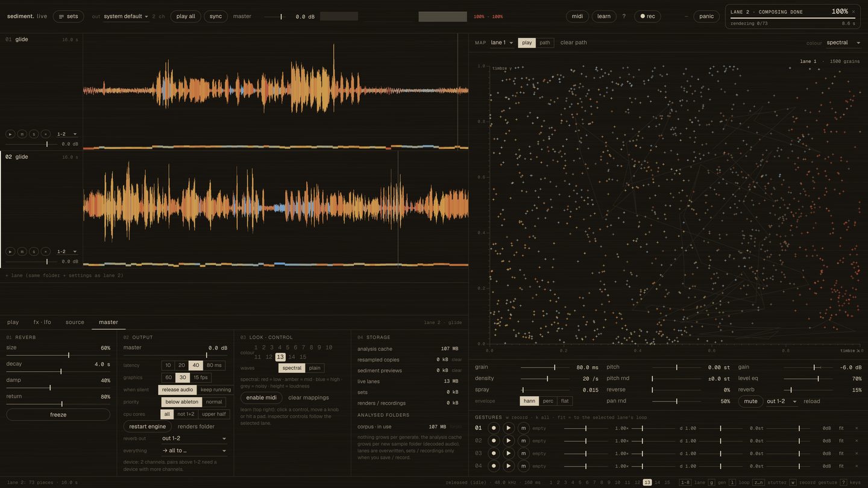Screen dimensions: 868x488
Task: Switch to the source tab
Action: tap(75, 322)
